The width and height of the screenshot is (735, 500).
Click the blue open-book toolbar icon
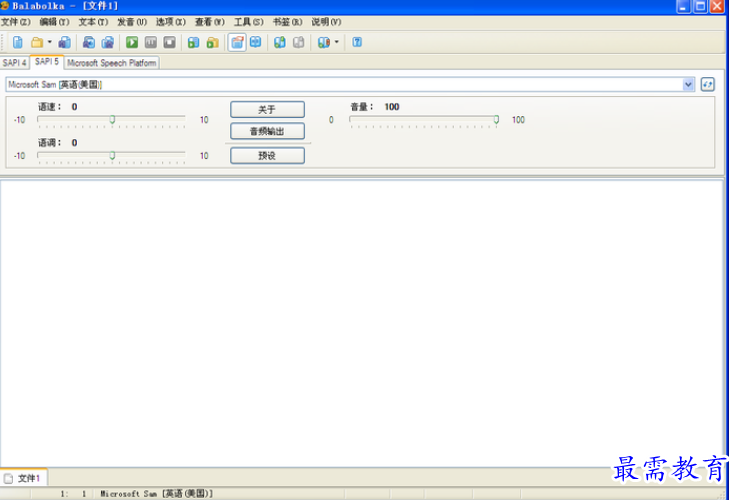pos(255,43)
